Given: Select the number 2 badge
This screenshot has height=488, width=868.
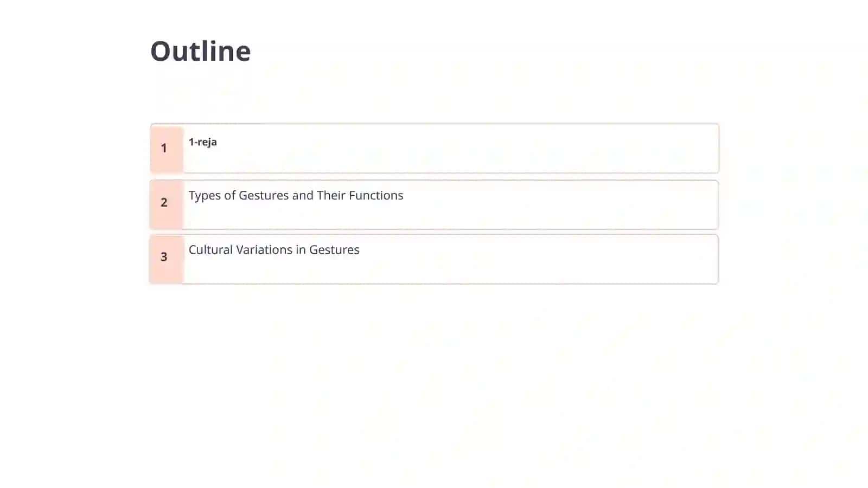Looking at the screenshot, I should click(x=164, y=202).
